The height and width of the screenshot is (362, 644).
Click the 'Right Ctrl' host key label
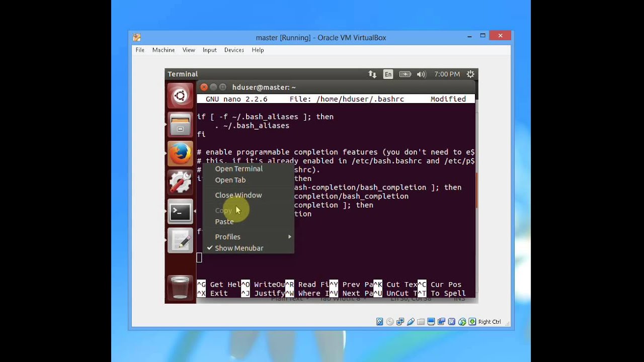tap(490, 322)
